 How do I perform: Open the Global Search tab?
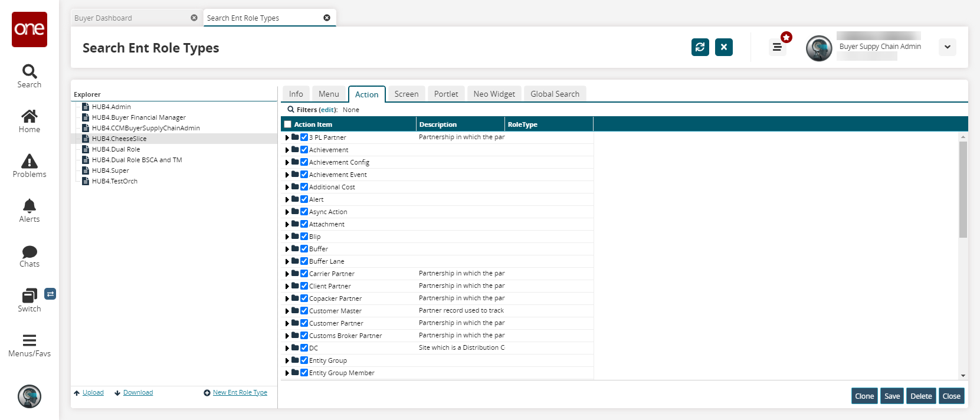click(x=554, y=94)
